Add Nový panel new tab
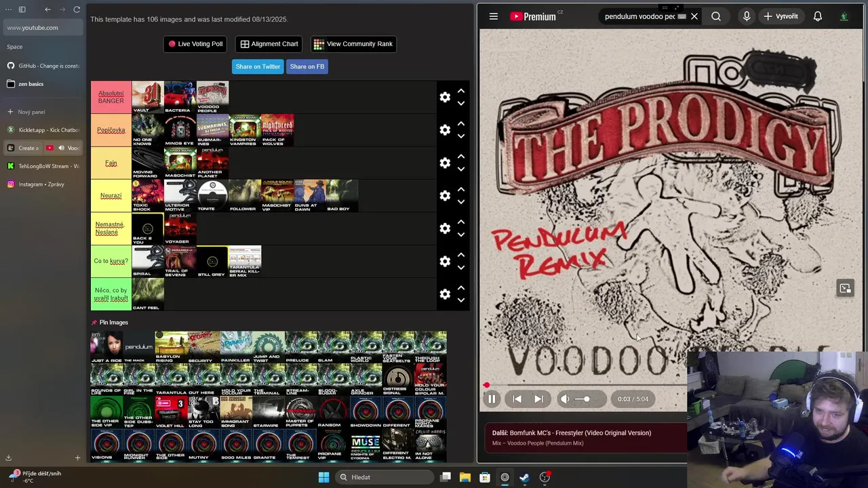The width and height of the screenshot is (868, 488). pos(43,112)
